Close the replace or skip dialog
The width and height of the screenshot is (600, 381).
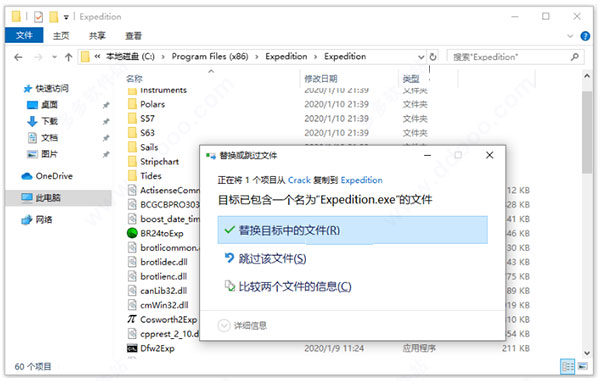pyautogui.click(x=489, y=155)
